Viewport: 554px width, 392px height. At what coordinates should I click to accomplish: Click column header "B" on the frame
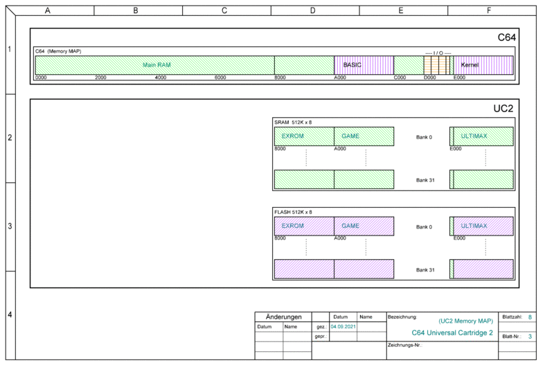click(x=136, y=10)
